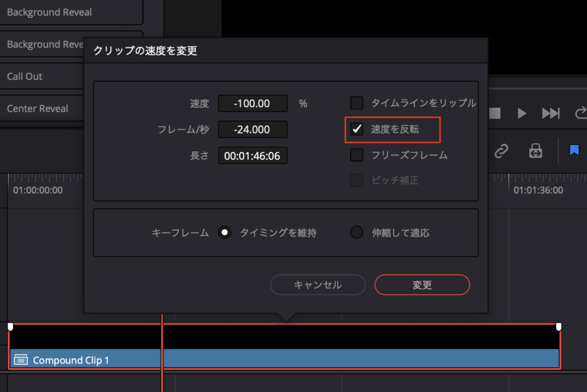This screenshot has width=587, height=392.
Task: Click the 変更 button to apply
Action: tap(422, 285)
